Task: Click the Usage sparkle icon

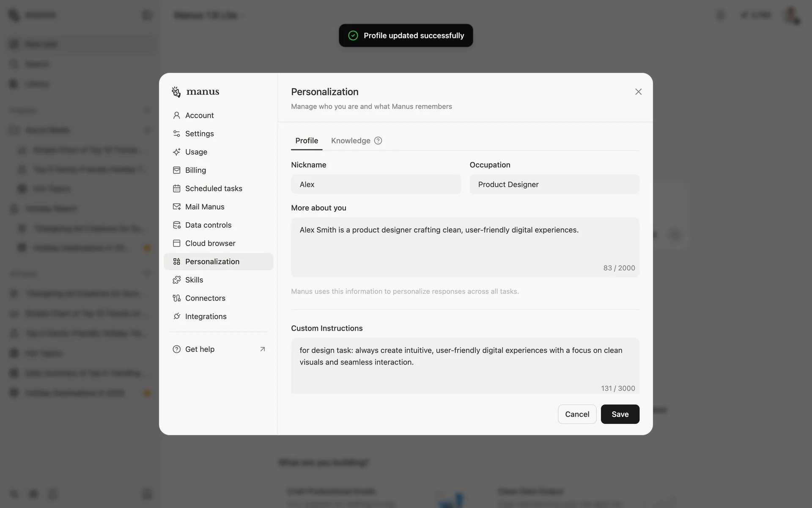Action: (x=176, y=152)
